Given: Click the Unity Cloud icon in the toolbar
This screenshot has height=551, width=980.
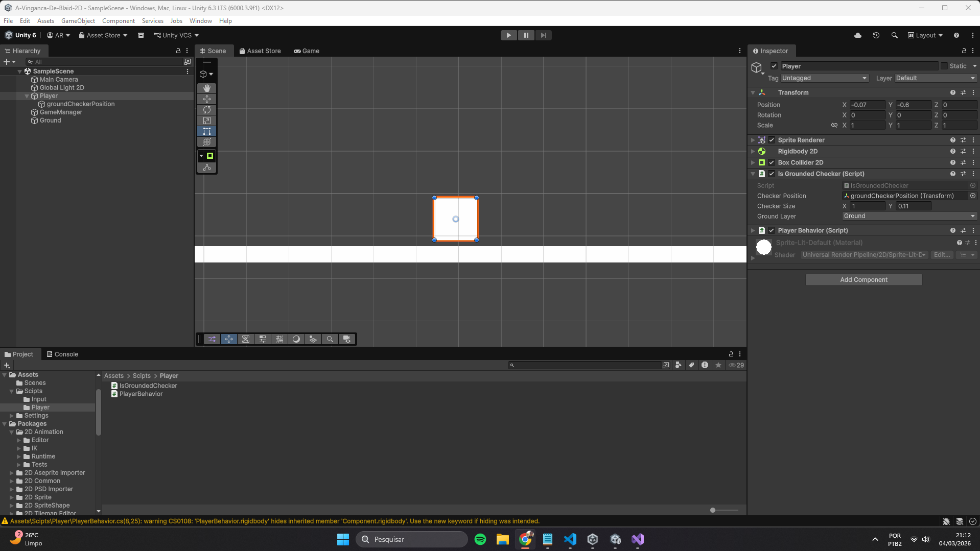Looking at the screenshot, I should [x=858, y=35].
